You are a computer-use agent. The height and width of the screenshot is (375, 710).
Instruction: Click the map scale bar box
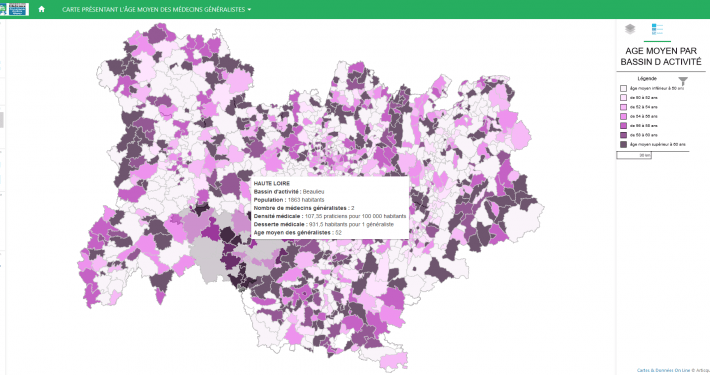[x=634, y=155]
